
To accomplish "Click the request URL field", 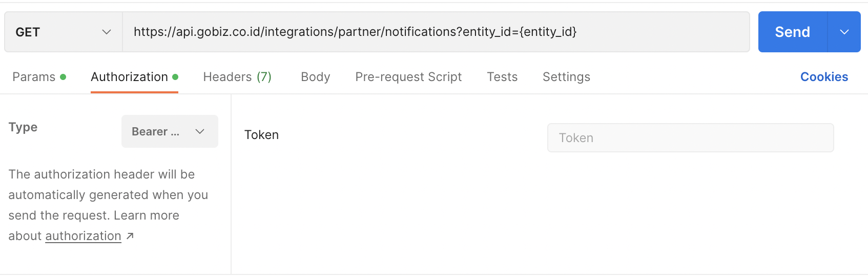I will [436, 32].
